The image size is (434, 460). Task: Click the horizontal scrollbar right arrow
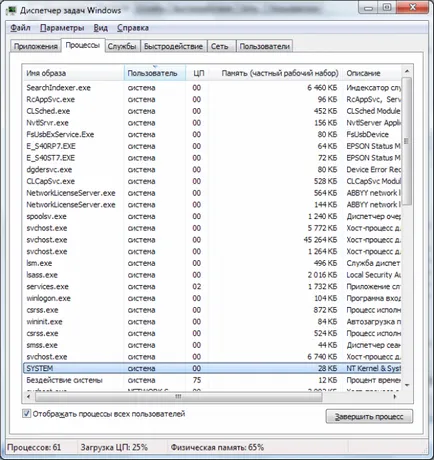point(395,397)
